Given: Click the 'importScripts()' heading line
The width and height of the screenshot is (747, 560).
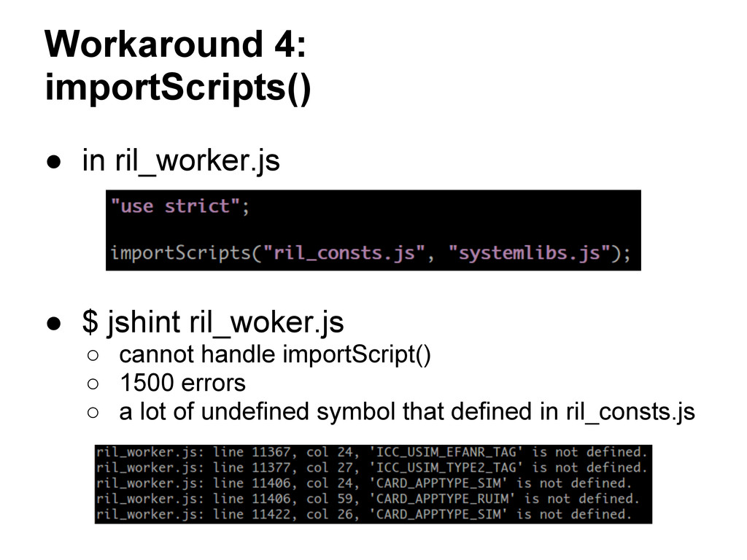Looking at the screenshot, I should (x=178, y=87).
